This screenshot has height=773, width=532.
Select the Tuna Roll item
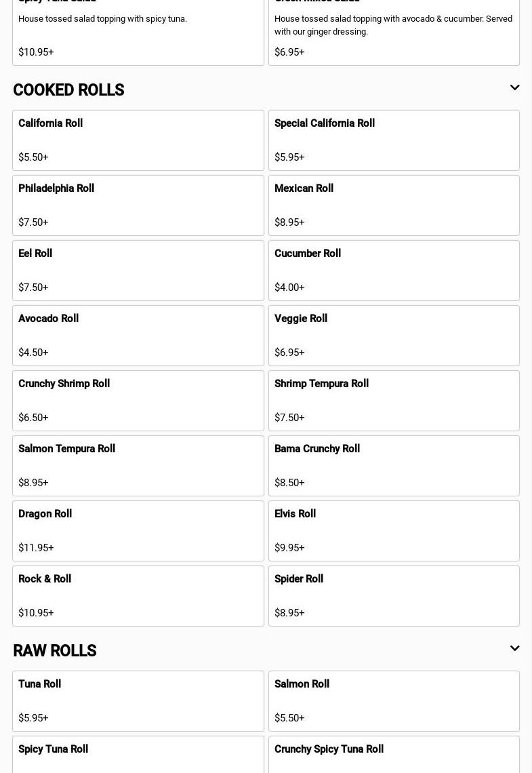click(138, 701)
